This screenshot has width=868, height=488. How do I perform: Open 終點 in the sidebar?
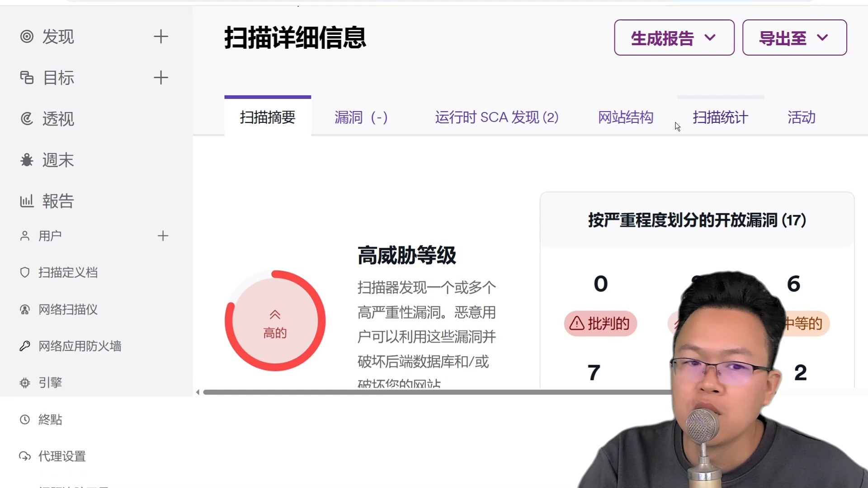pyautogui.click(x=50, y=420)
